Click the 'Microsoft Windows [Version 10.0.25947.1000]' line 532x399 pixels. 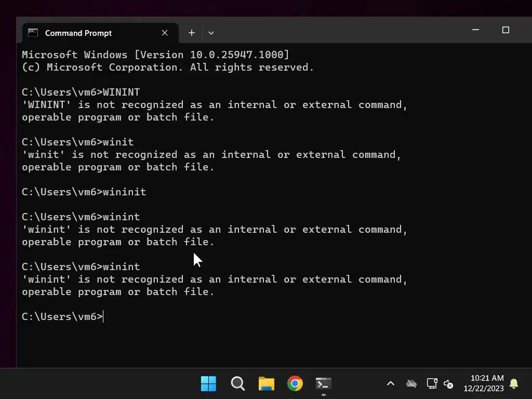pos(155,55)
